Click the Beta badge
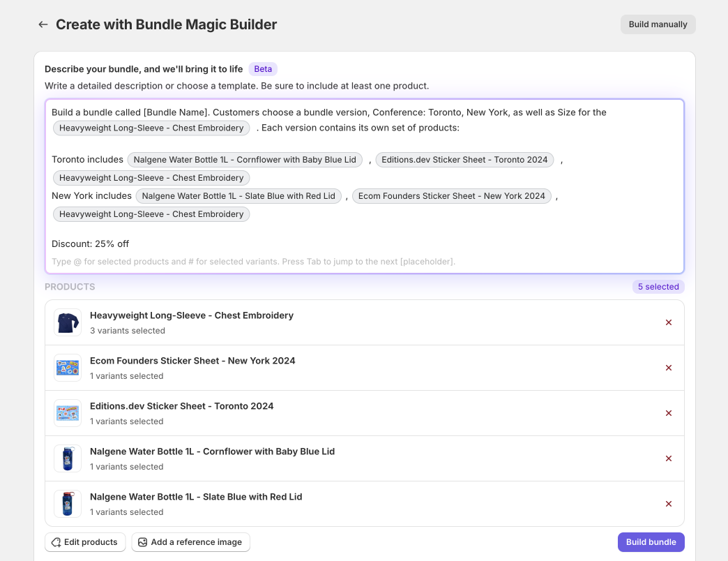This screenshot has height=561, width=728. [x=263, y=69]
